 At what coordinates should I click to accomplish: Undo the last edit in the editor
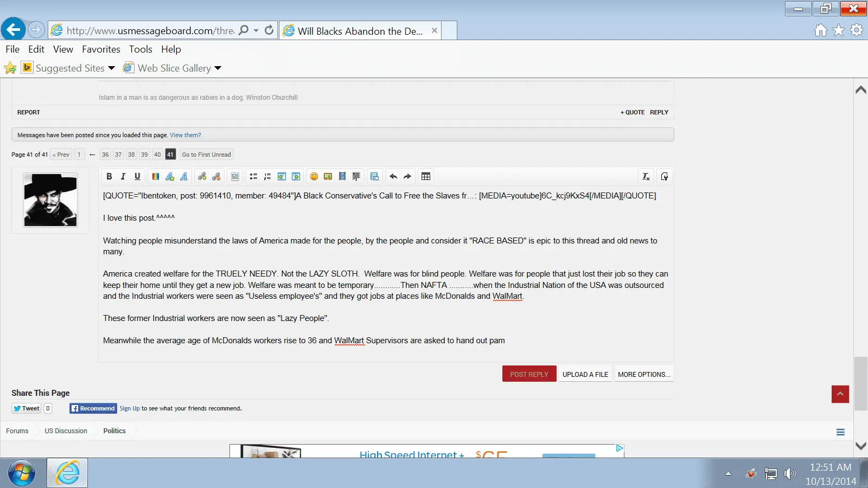pyautogui.click(x=393, y=176)
